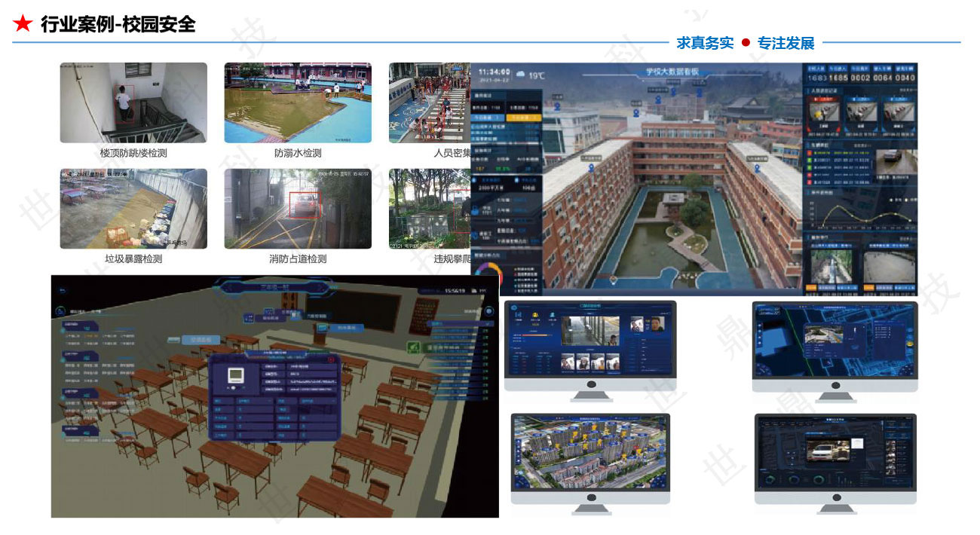Click the green chalkboard device icon
The width and height of the screenshot is (980, 535).
(413, 347)
